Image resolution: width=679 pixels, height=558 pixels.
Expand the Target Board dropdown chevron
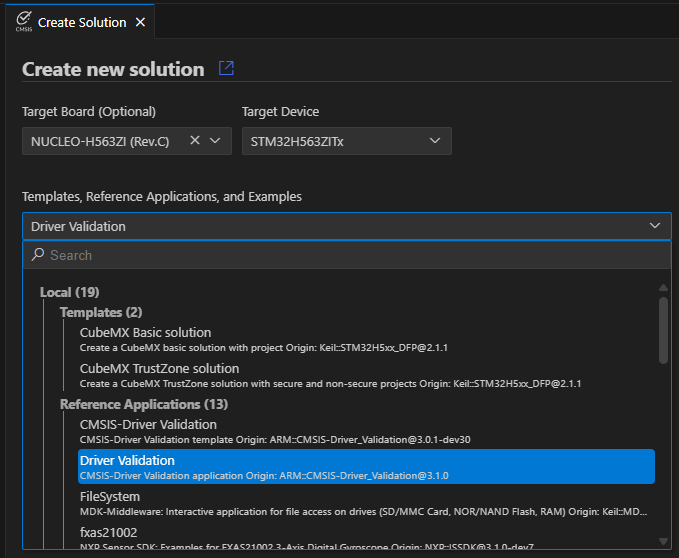click(215, 141)
